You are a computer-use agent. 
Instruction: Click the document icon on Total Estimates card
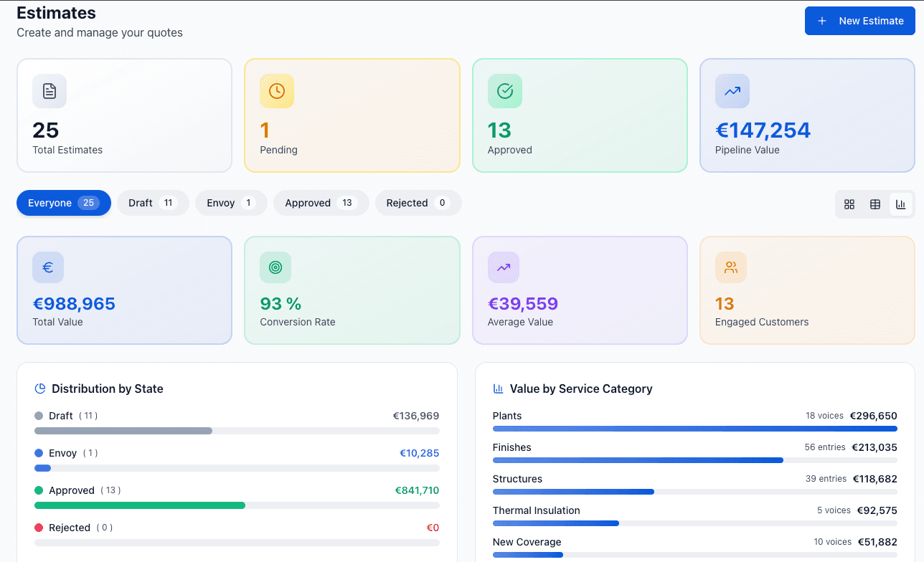pos(49,91)
